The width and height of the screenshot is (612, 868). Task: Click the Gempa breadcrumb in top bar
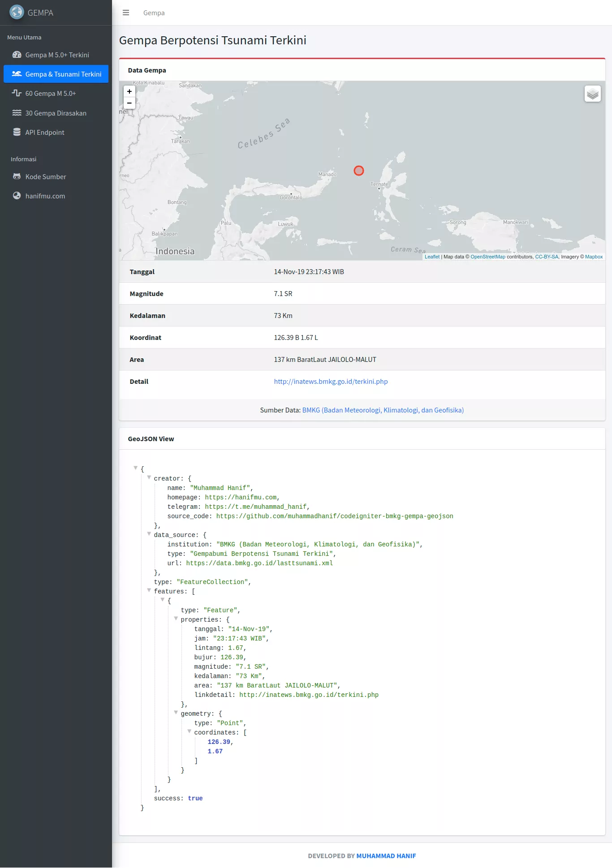154,13
